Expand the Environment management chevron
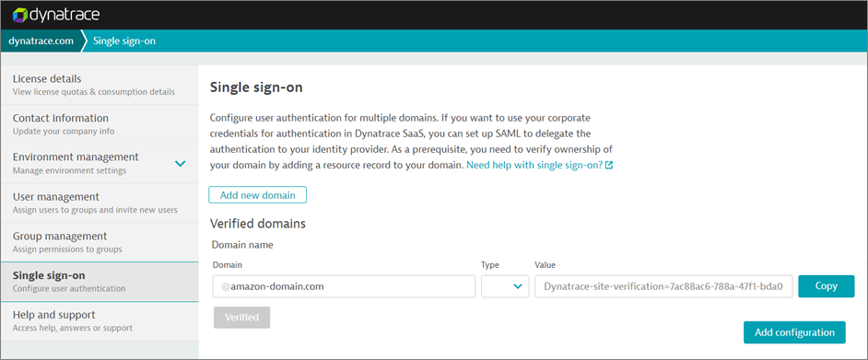Image resolution: width=868 pixels, height=360 pixels. tap(180, 164)
